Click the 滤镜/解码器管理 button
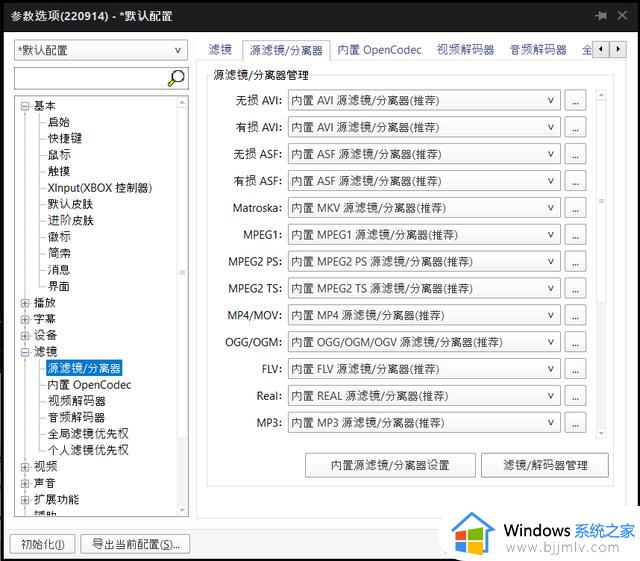Image resolution: width=640 pixels, height=561 pixels. click(545, 465)
